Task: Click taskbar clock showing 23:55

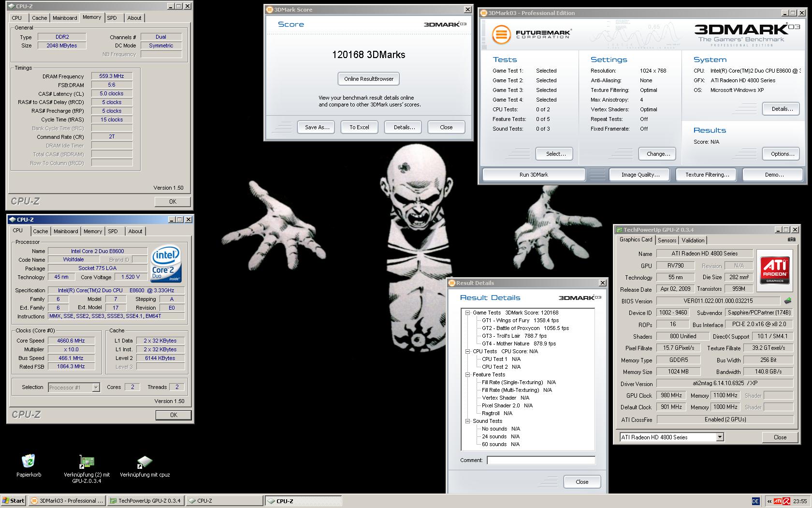Action: click(x=800, y=501)
